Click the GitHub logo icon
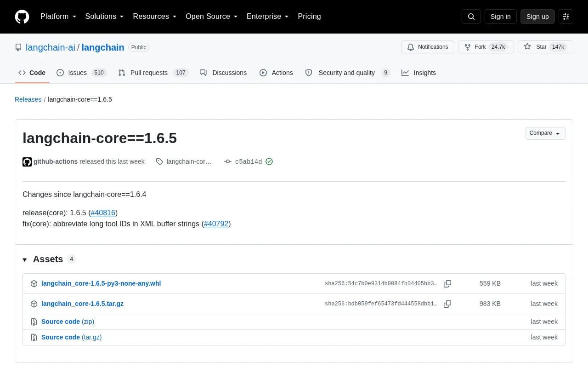Screen dimensions: 588x368 pyautogui.click(x=22, y=17)
